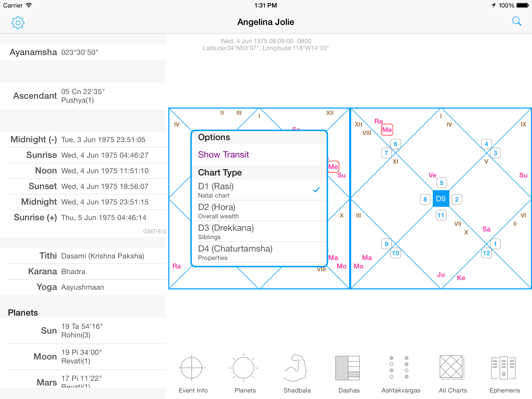Choose D2 (Hora) chart type
Screen dimensions: 532x399
point(259,211)
